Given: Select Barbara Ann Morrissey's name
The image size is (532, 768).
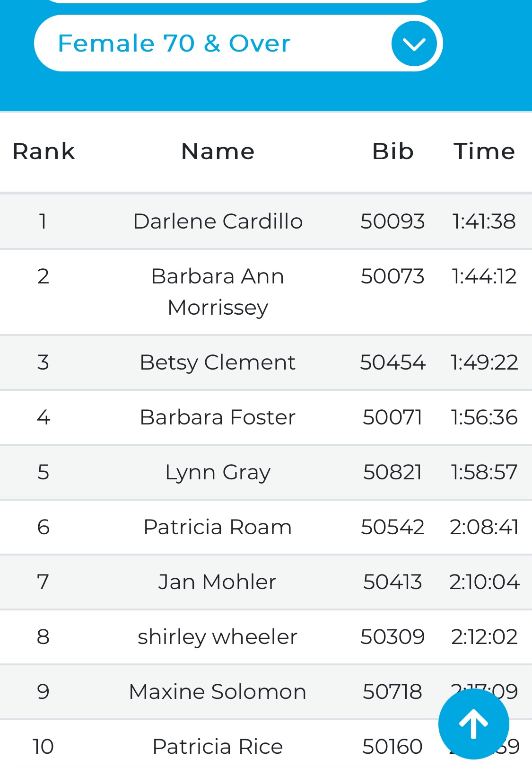Looking at the screenshot, I should point(218,291).
